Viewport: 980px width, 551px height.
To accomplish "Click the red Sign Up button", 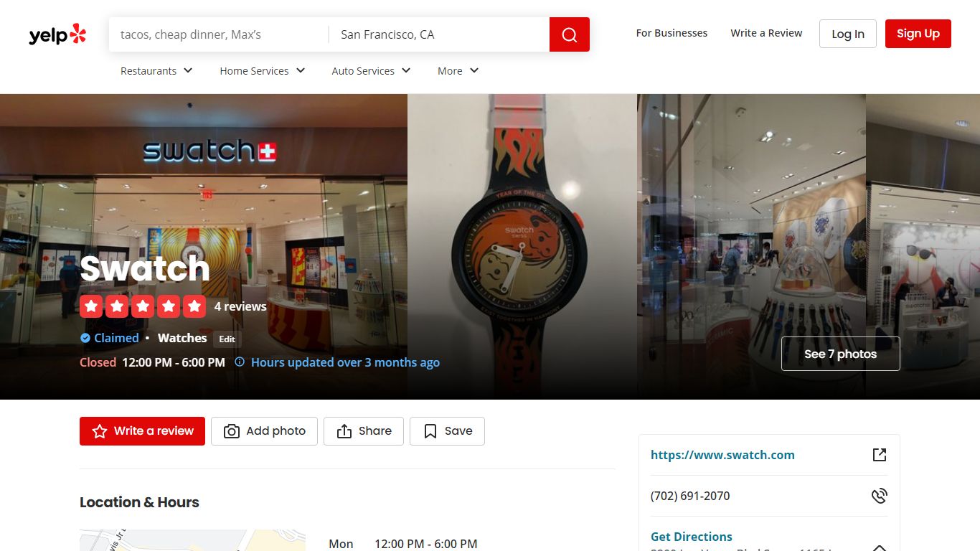I will (918, 34).
